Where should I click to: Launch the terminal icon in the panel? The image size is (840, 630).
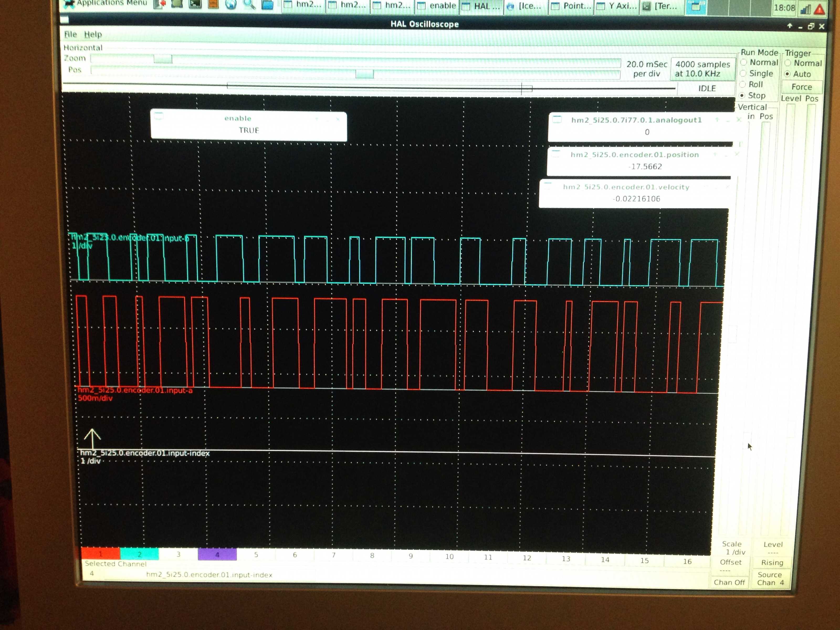(x=195, y=4)
